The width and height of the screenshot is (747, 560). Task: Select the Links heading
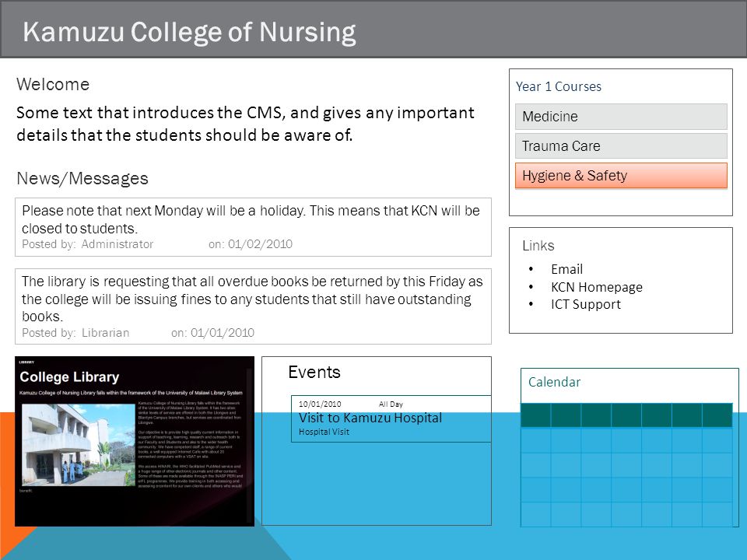coord(538,246)
